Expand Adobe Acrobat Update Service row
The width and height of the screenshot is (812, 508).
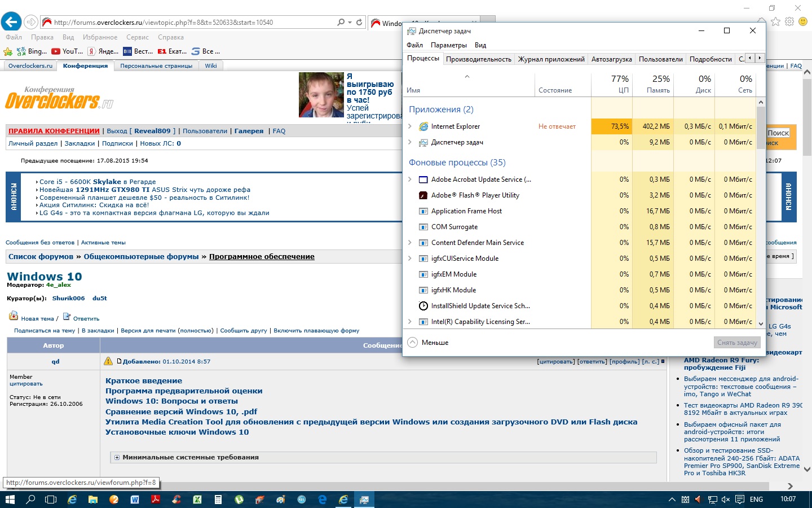tap(410, 179)
